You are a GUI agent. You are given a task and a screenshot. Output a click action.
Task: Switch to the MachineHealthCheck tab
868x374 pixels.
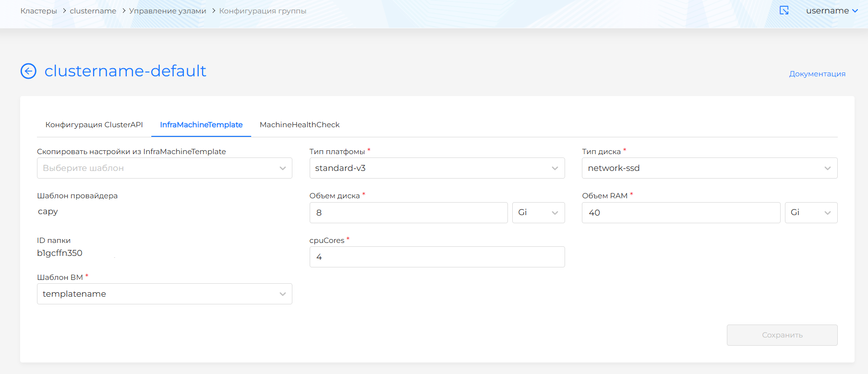pyautogui.click(x=300, y=125)
